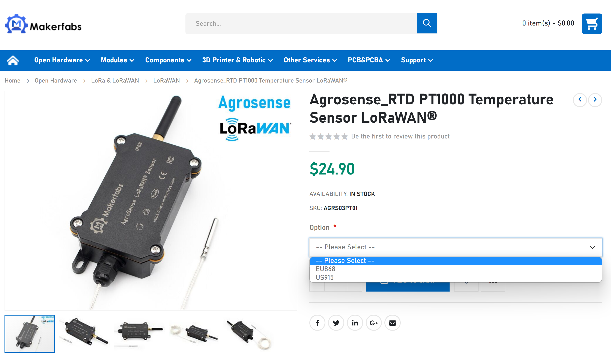Click the IN STOCK availability text
The width and height of the screenshot is (611, 364).
point(362,194)
